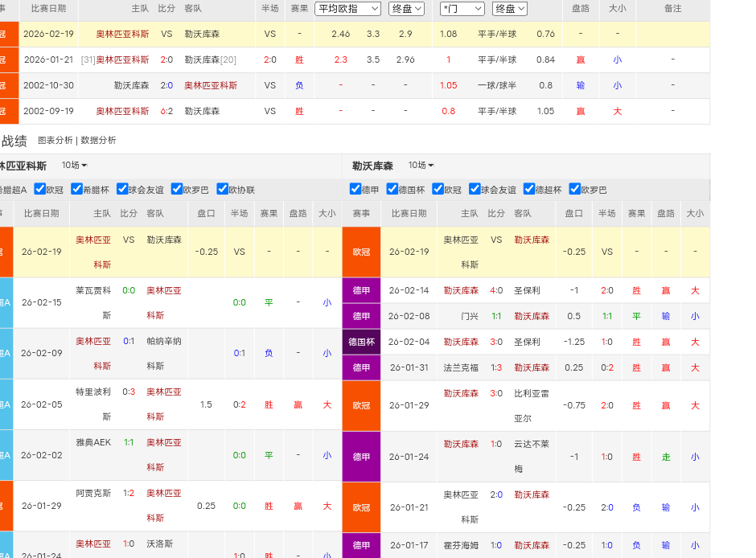Viewport: 756px width, 558px height.
Task: Click the dark purple 德国杯 league badge
Action: pyautogui.click(x=362, y=342)
